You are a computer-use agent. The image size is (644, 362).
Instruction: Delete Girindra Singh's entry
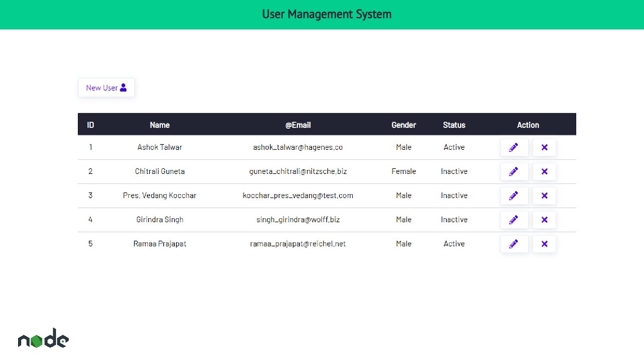click(x=544, y=220)
